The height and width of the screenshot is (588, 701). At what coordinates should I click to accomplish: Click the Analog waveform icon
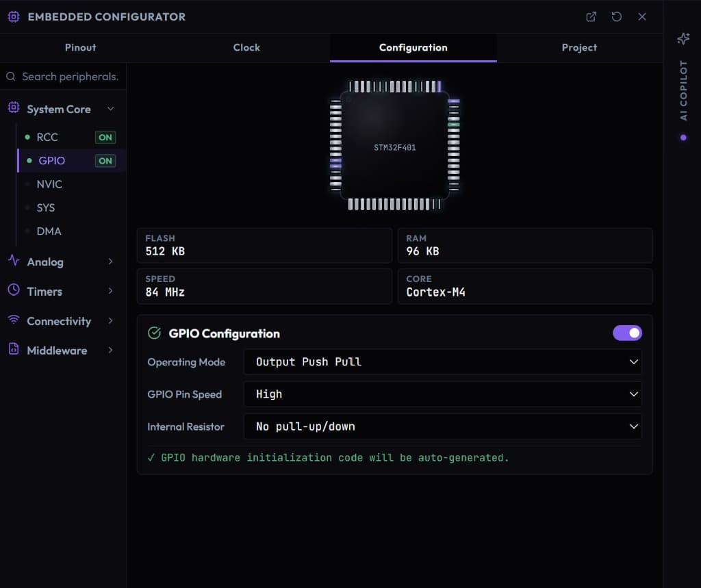pos(14,260)
